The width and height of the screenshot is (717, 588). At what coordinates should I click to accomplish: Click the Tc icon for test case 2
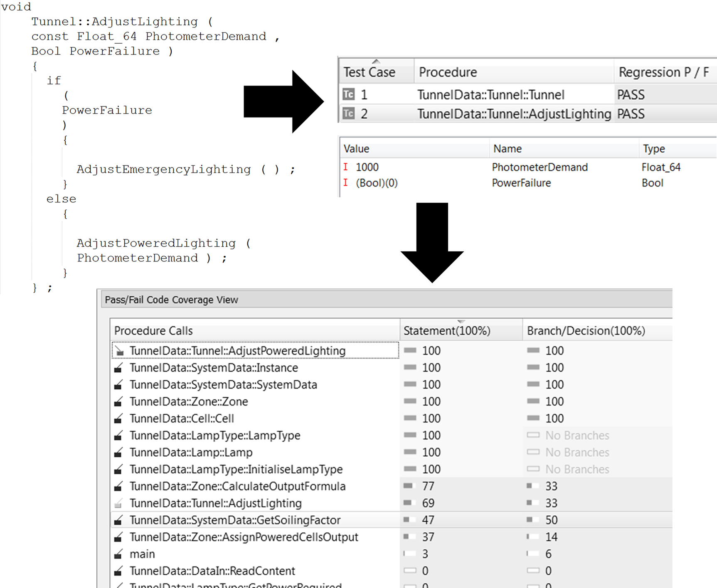pos(348,113)
